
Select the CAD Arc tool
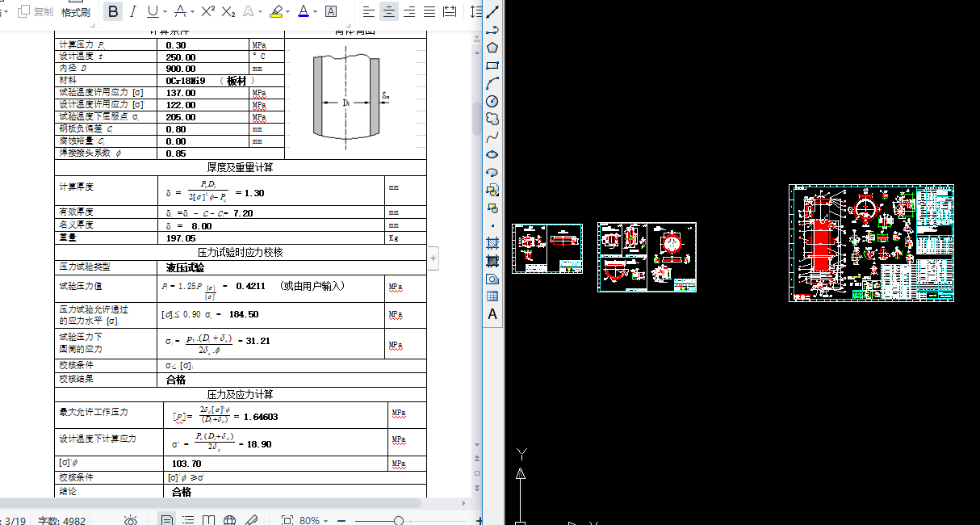(x=492, y=82)
